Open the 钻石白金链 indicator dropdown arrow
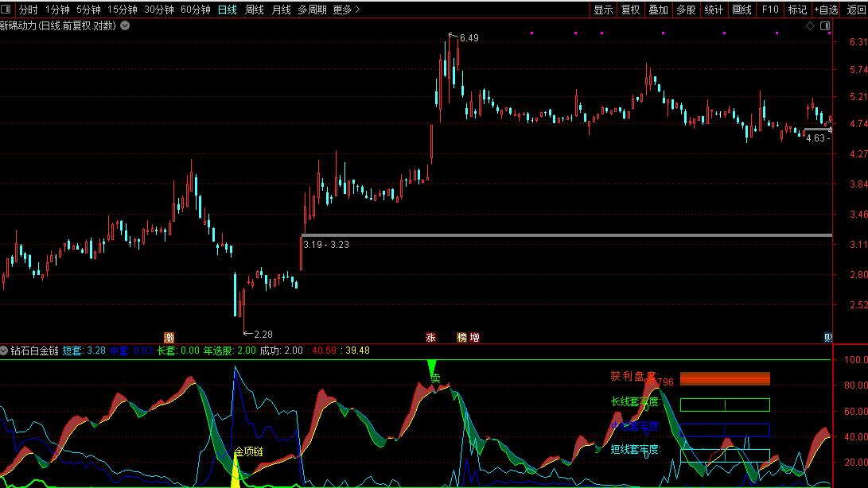The width and height of the screenshot is (868, 488). click(x=4, y=351)
